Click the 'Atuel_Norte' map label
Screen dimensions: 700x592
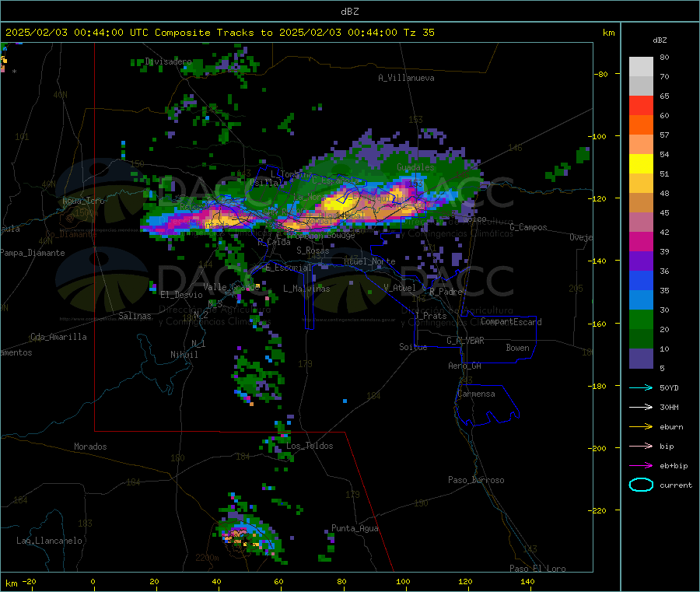pyautogui.click(x=369, y=261)
